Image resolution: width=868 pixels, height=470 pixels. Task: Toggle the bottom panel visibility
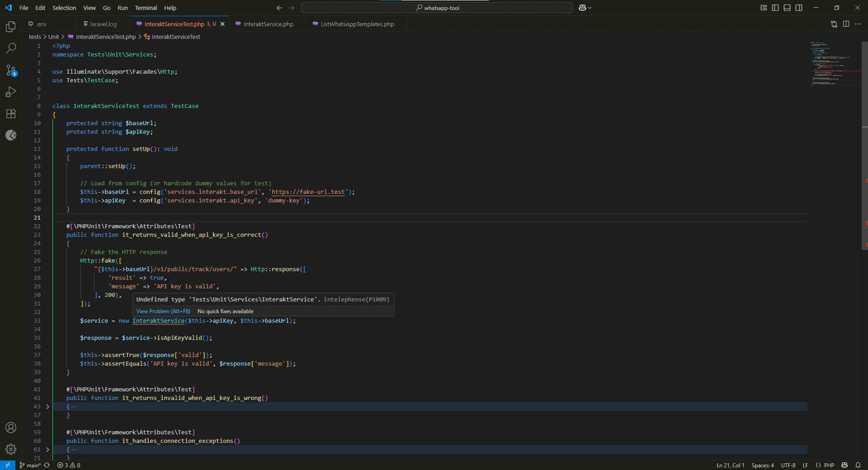[x=787, y=8]
